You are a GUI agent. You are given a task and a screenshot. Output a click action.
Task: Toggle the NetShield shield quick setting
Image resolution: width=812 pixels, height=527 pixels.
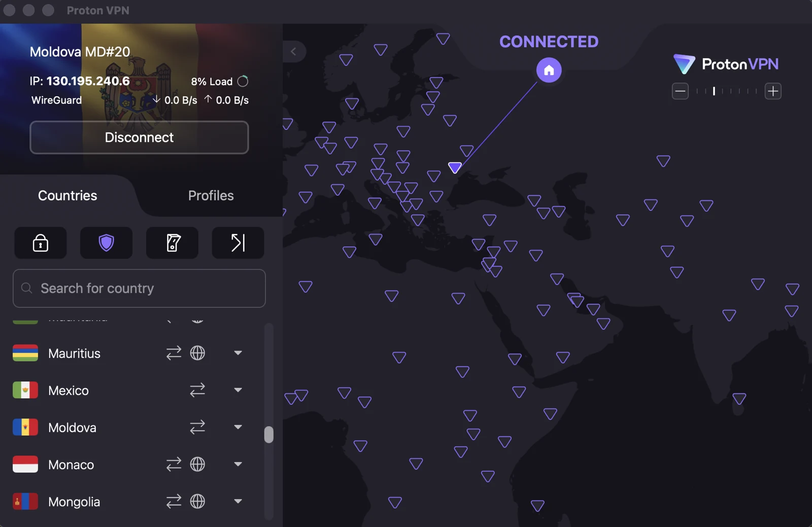(106, 243)
